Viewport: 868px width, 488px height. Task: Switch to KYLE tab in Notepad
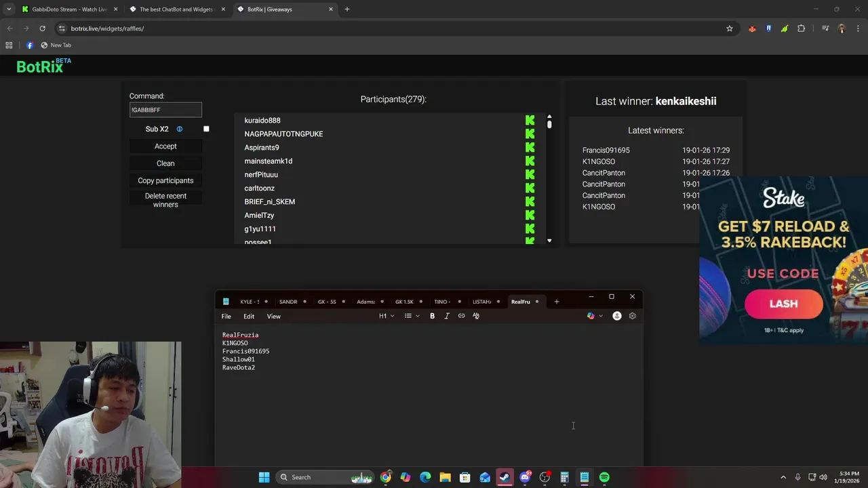pos(250,302)
